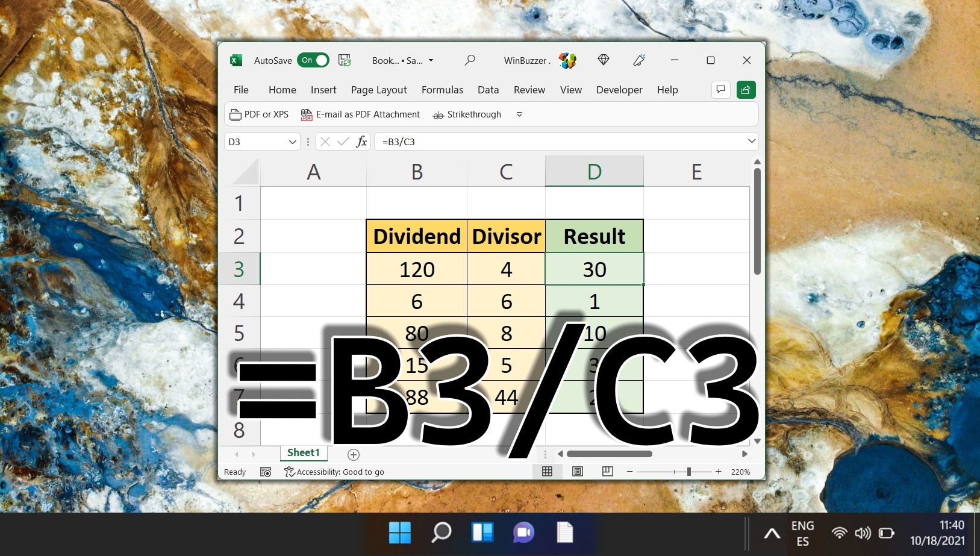
Task: Open the View tab
Action: [571, 90]
